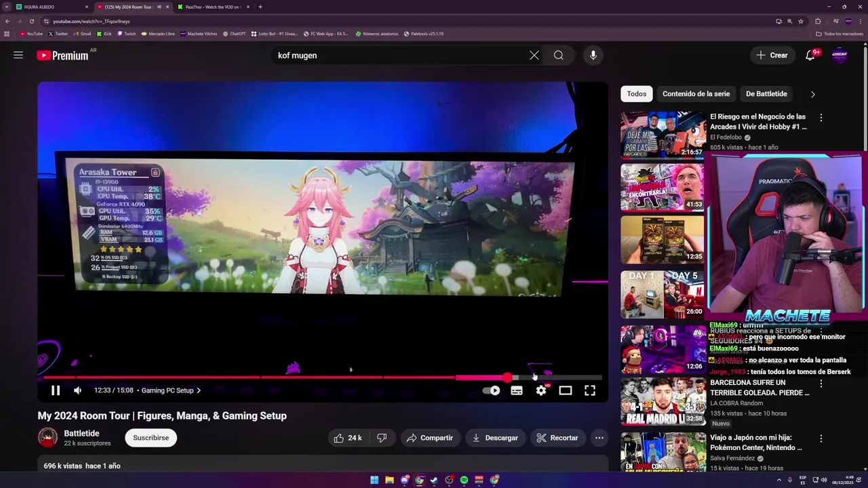868x488 pixels.
Task: Click the Suscribirse button
Action: point(151,438)
